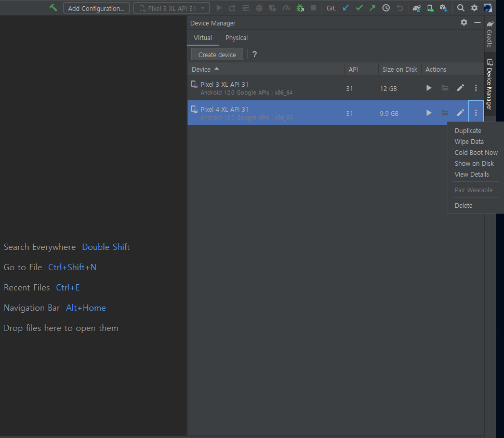Viewport: 504px width, 438px height.
Task: Click the Git Commit green checkmark
Action: click(360, 8)
